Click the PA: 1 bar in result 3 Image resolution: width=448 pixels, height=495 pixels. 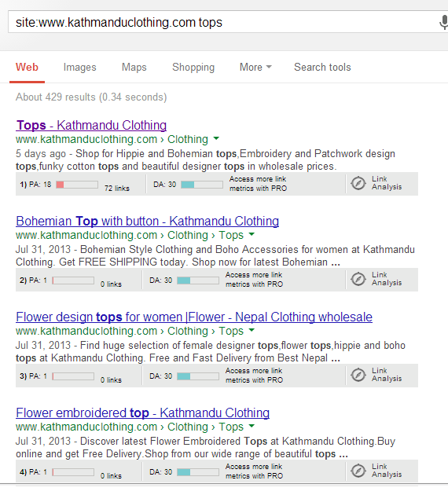click(x=73, y=376)
